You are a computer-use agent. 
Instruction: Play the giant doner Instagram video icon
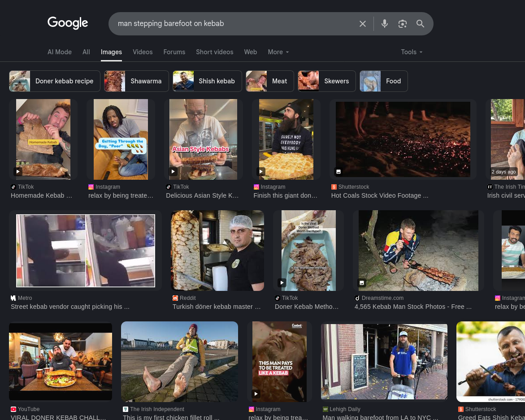coord(260,172)
